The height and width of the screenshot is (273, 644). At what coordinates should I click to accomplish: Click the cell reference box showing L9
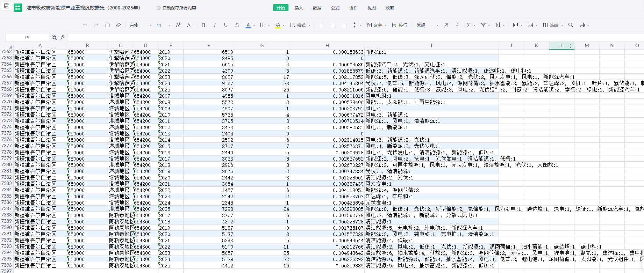click(27, 37)
